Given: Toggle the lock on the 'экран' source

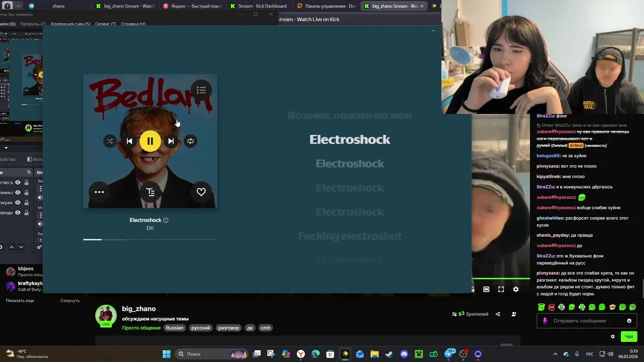Looking at the screenshot, I should click(26, 203).
